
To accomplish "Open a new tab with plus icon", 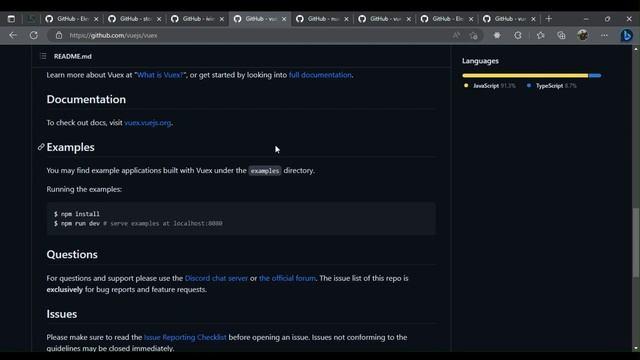I will pyautogui.click(x=549, y=19).
